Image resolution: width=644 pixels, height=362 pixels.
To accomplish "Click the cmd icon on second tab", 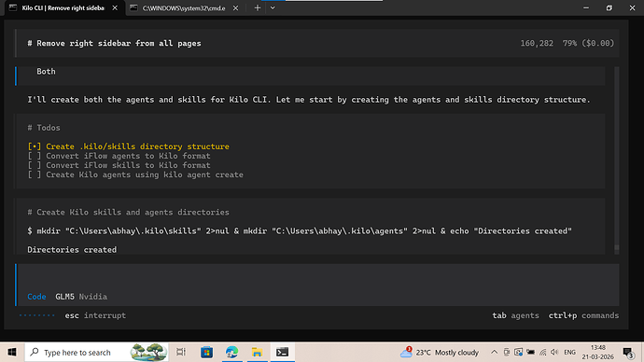I will [133, 7].
